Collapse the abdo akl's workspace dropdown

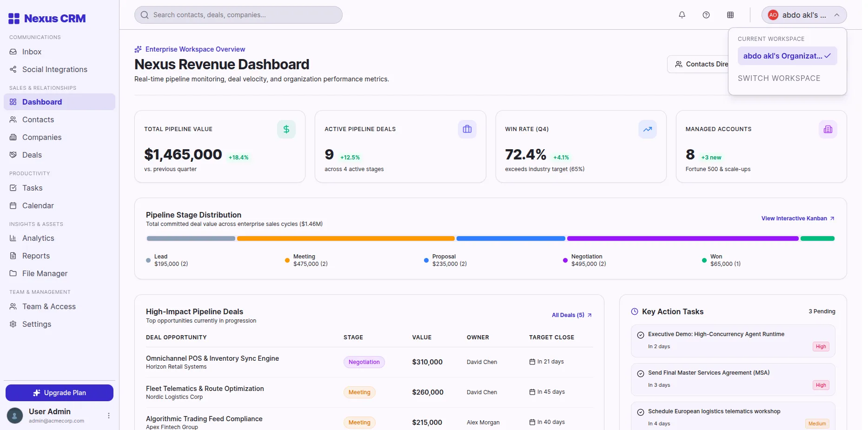[804, 15]
